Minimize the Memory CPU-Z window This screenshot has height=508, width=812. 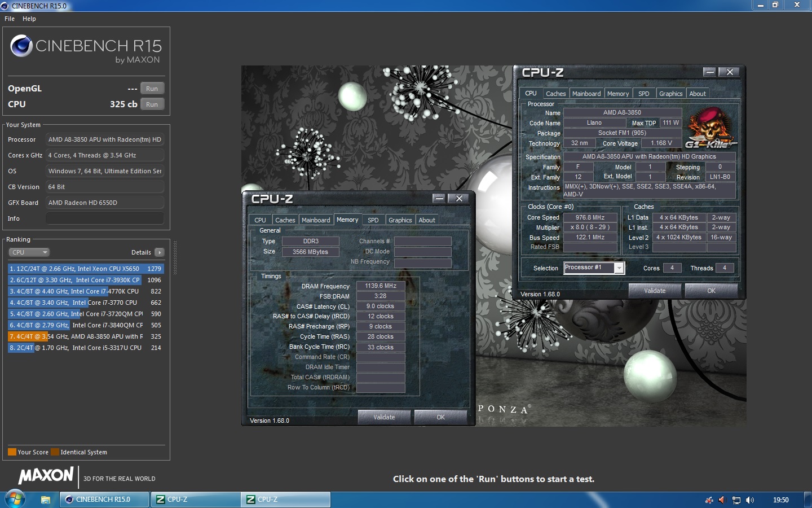439,198
